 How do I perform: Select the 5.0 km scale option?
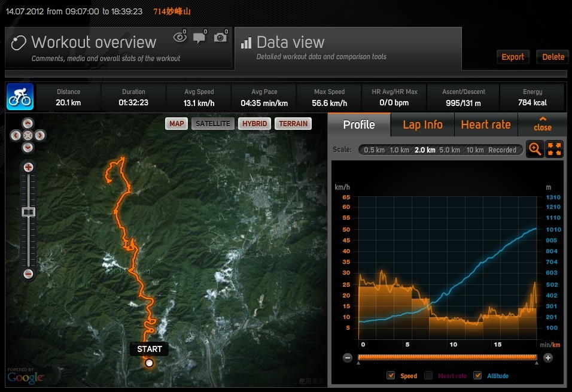tap(450, 150)
